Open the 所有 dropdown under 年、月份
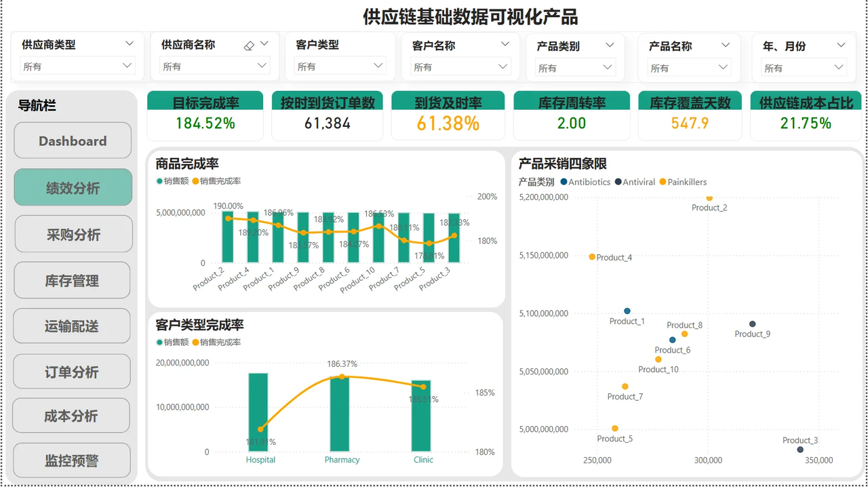Screen dimensions: 868x487 coord(804,68)
